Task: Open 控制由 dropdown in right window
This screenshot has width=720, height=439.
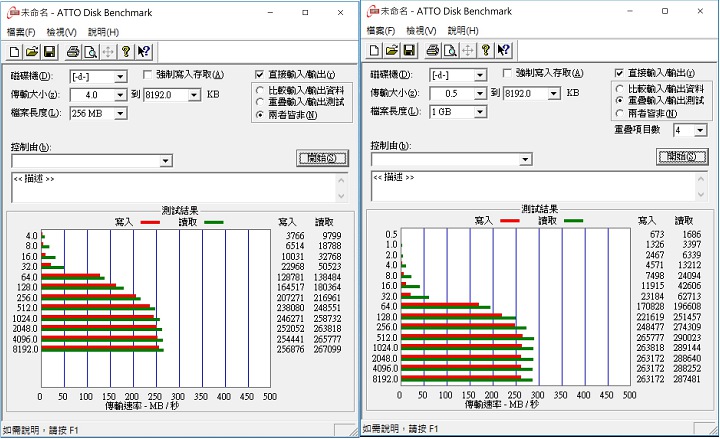Action: click(x=526, y=159)
